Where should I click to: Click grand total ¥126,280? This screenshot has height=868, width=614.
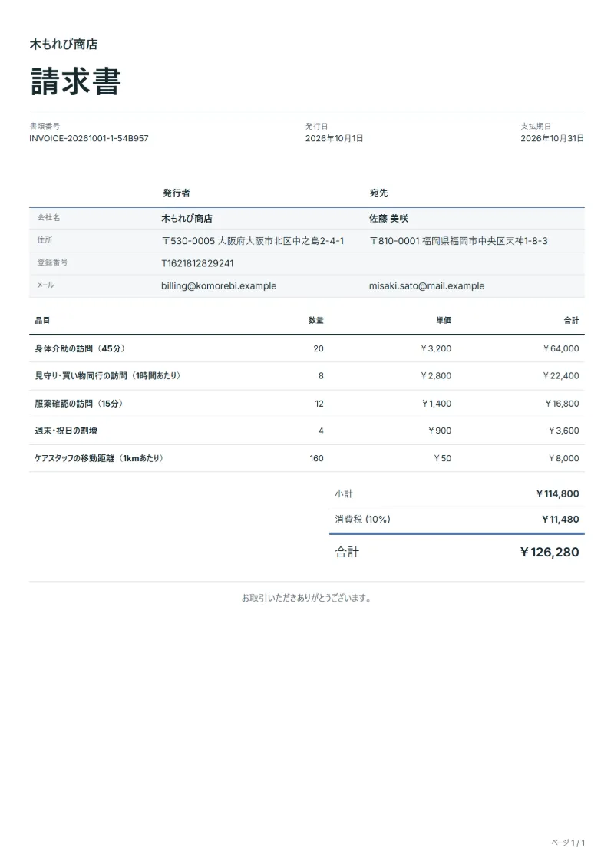(x=550, y=552)
